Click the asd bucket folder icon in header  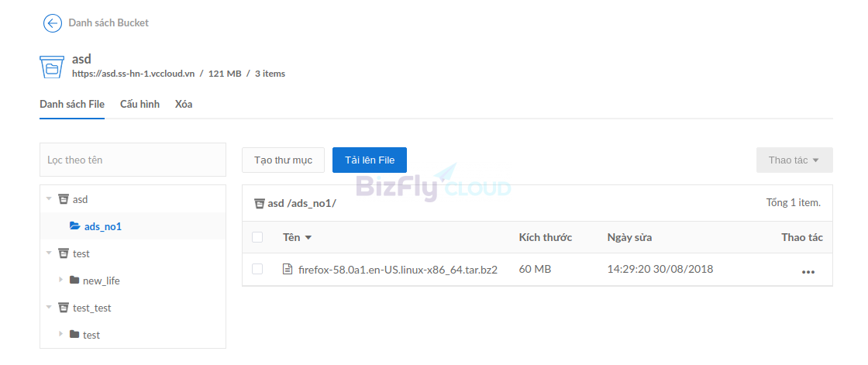52,67
